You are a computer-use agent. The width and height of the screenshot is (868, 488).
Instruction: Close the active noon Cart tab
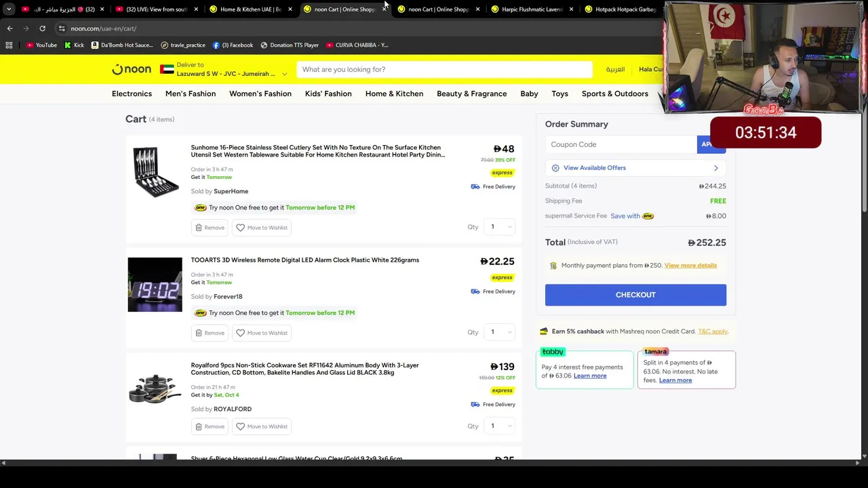click(x=384, y=9)
